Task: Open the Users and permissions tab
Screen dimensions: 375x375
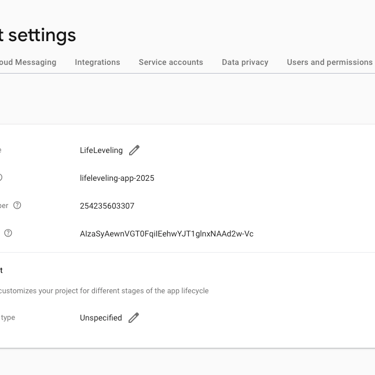Action: pyautogui.click(x=330, y=62)
